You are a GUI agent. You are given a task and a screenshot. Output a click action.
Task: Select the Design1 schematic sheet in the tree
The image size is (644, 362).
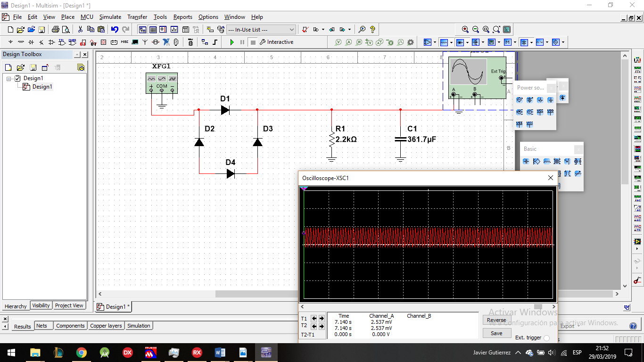tap(42, 87)
